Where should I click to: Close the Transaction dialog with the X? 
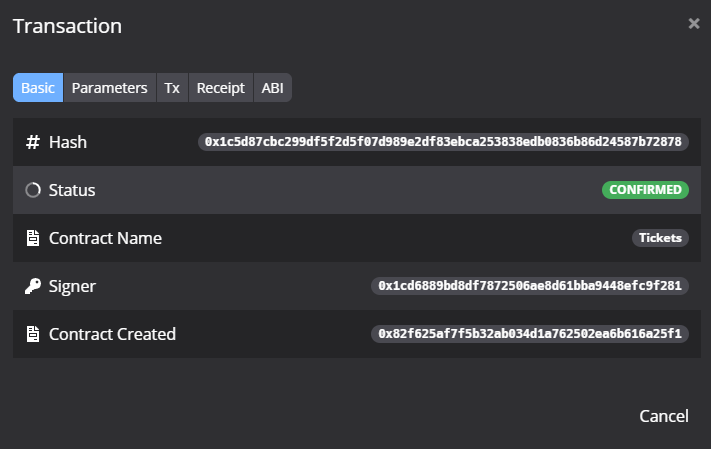coord(694,24)
